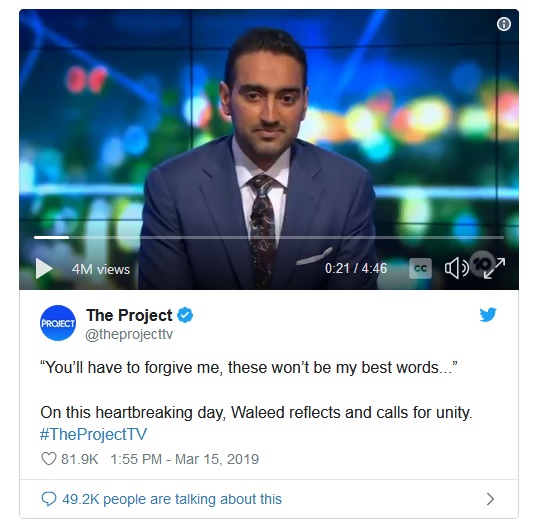Open the Twitter bird logo

(488, 315)
